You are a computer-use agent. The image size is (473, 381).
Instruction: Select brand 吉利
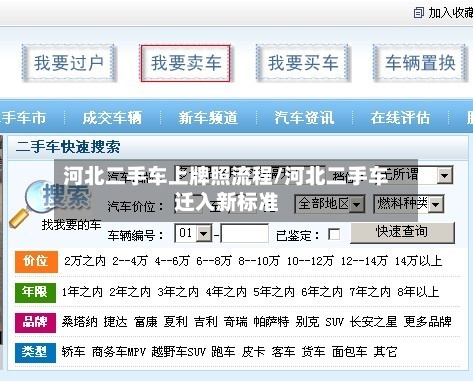point(205,322)
